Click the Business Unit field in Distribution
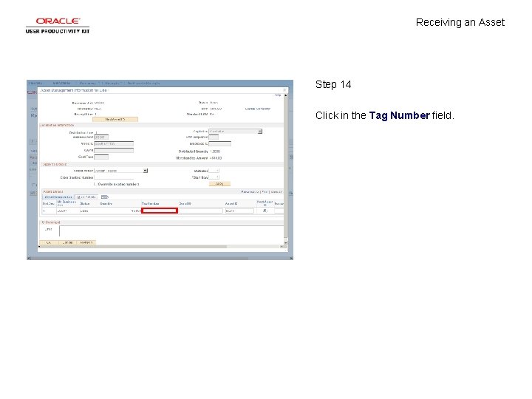532x399 pixels. click(101, 137)
